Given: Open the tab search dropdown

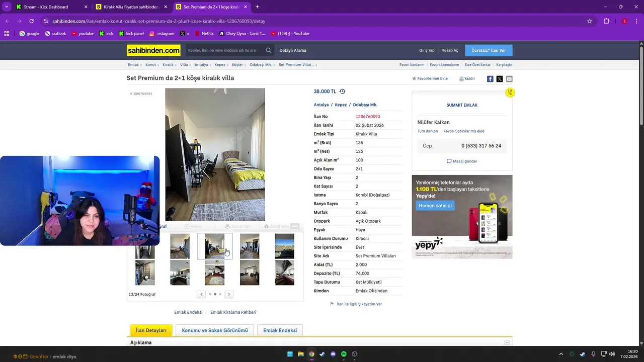Looking at the screenshot, I should 7,7.
